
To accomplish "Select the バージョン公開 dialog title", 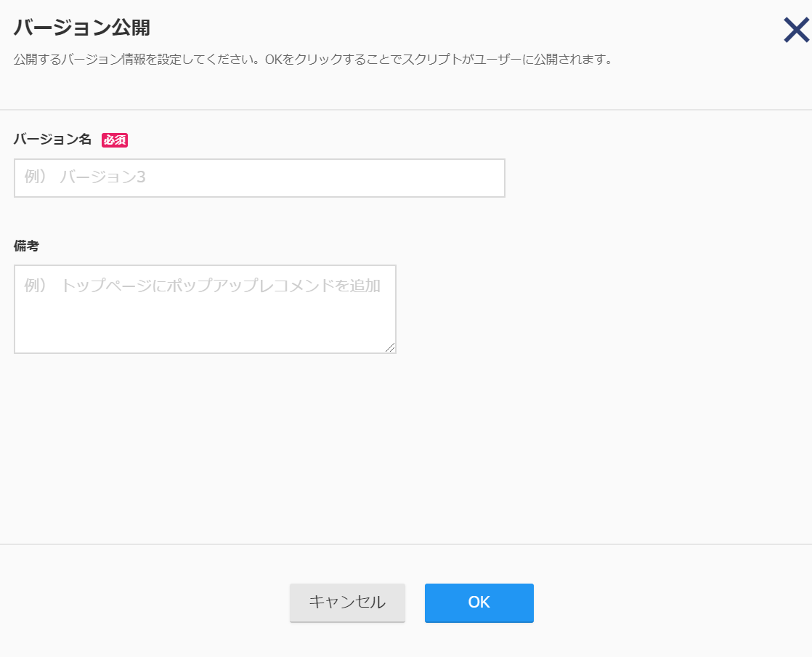I will 82,28.
